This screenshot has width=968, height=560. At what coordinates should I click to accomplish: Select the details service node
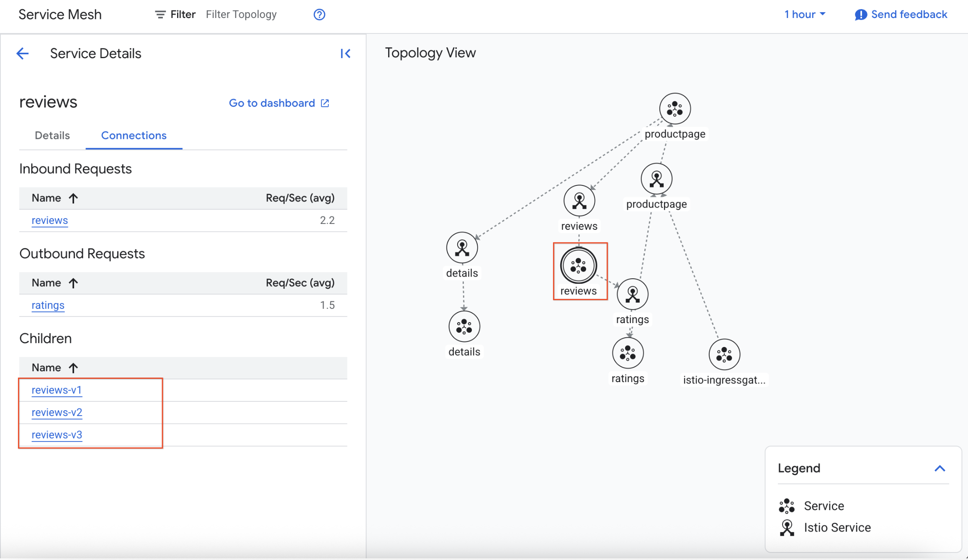[464, 326]
